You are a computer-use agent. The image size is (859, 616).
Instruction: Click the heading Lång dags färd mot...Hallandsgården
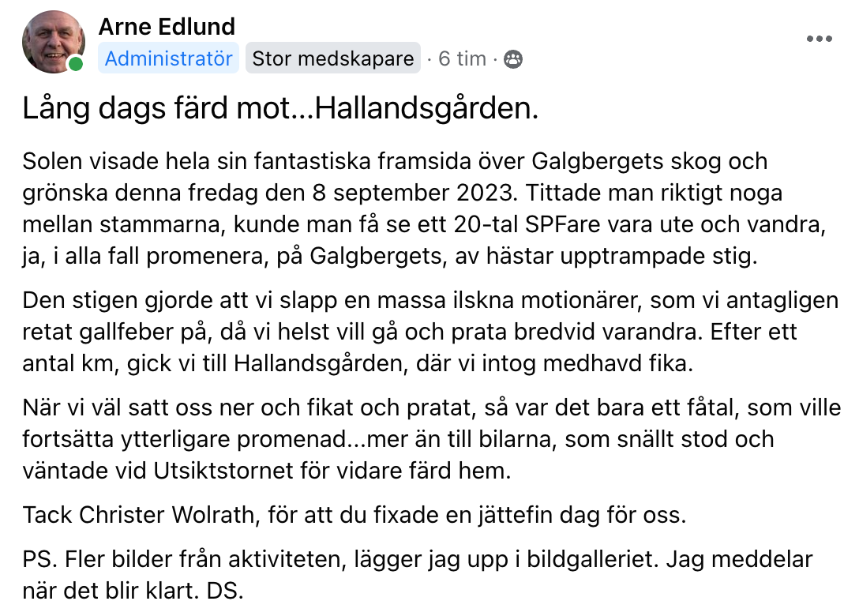[280, 108]
